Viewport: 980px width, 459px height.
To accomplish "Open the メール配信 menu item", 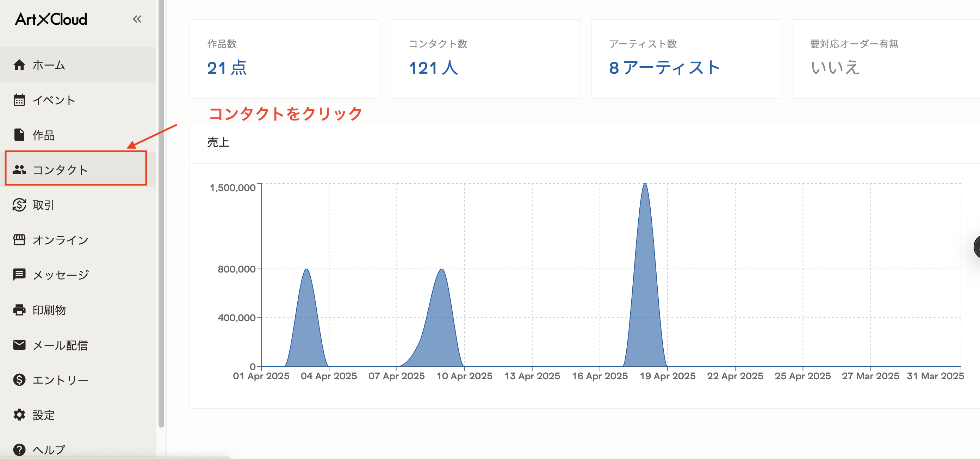I will point(78,345).
